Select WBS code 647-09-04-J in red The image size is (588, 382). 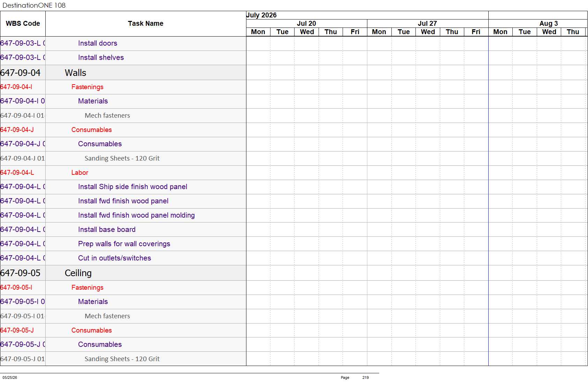pos(17,130)
